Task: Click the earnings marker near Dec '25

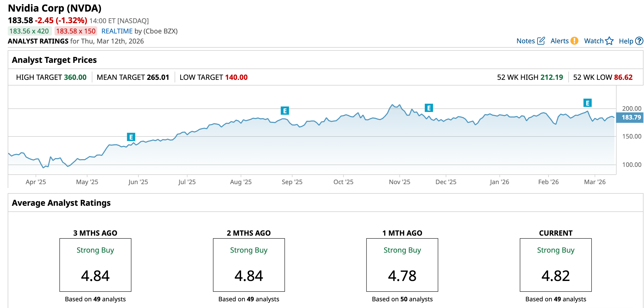Action: [429, 108]
